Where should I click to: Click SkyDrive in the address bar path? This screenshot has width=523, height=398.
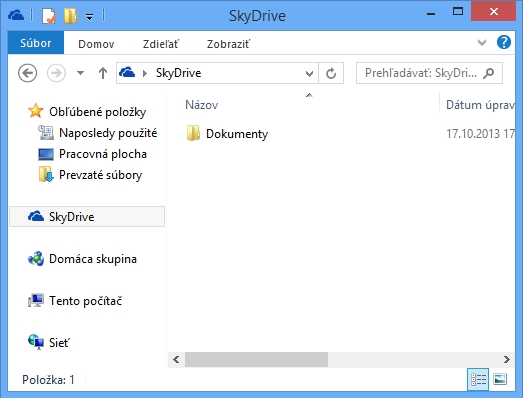click(178, 73)
